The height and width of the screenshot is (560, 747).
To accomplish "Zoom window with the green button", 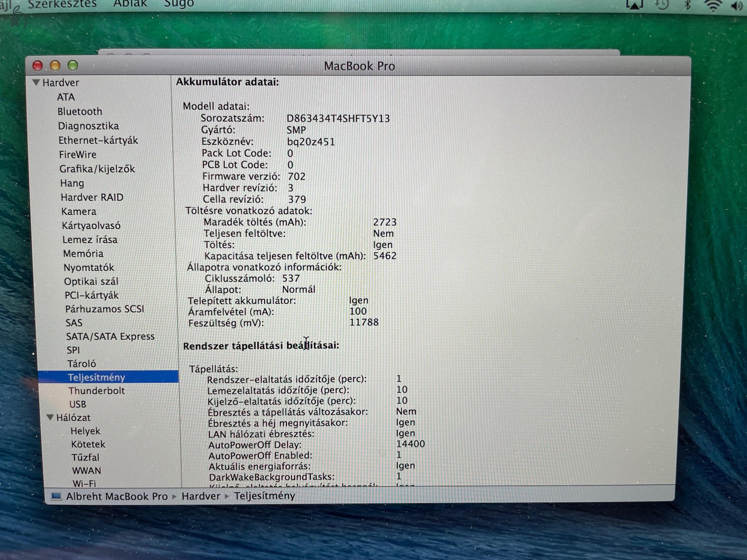I will click(x=73, y=66).
